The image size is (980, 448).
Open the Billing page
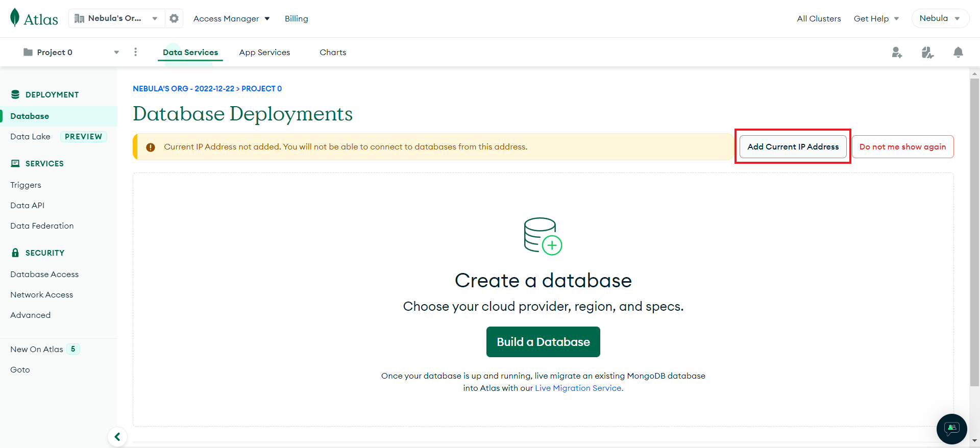pyautogui.click(x=297, y=18)
